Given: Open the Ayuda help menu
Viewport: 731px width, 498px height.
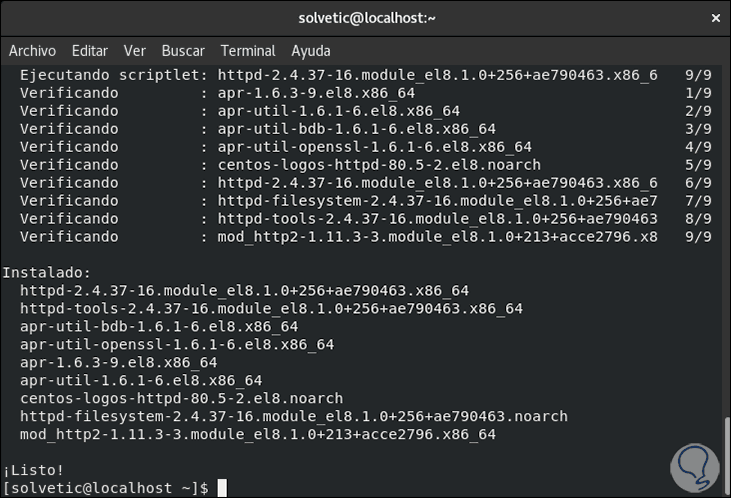Looking at the screenshot, I should coord(311,50).
